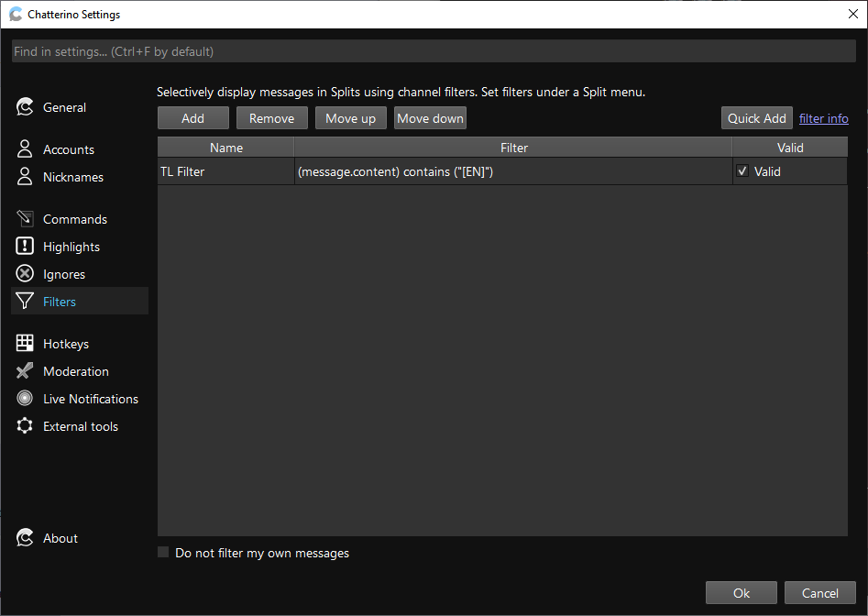Switch to the External tools page

[x=81, y=427]
